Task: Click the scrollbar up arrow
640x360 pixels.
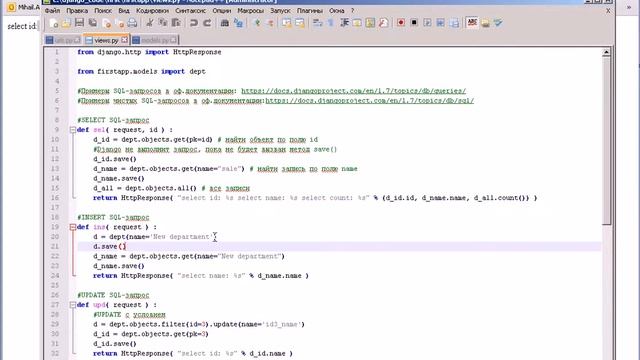Action: (606, 52)
